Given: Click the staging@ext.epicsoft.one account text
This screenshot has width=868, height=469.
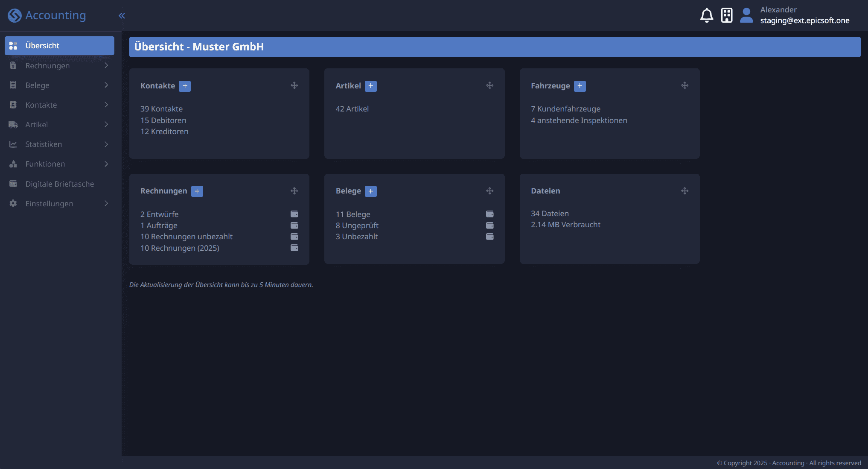Looking at the screenshot, I should 805,21.
